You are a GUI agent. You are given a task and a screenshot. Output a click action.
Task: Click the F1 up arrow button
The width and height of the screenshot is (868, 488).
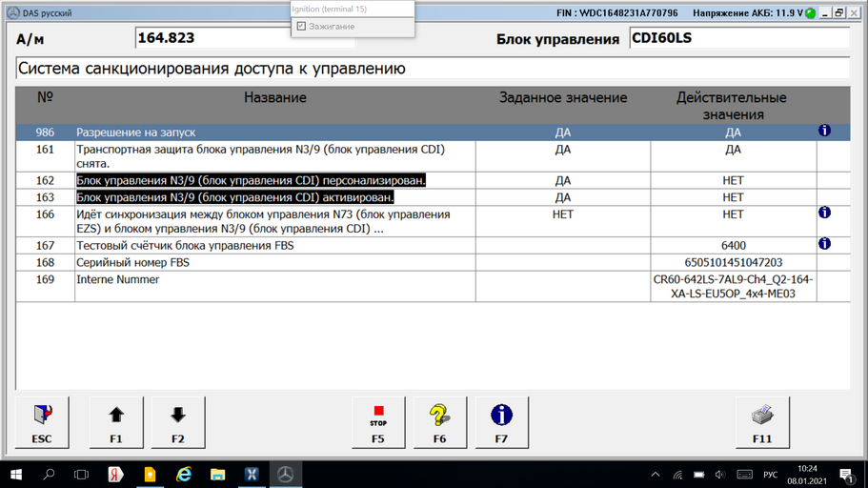(116, 422)
